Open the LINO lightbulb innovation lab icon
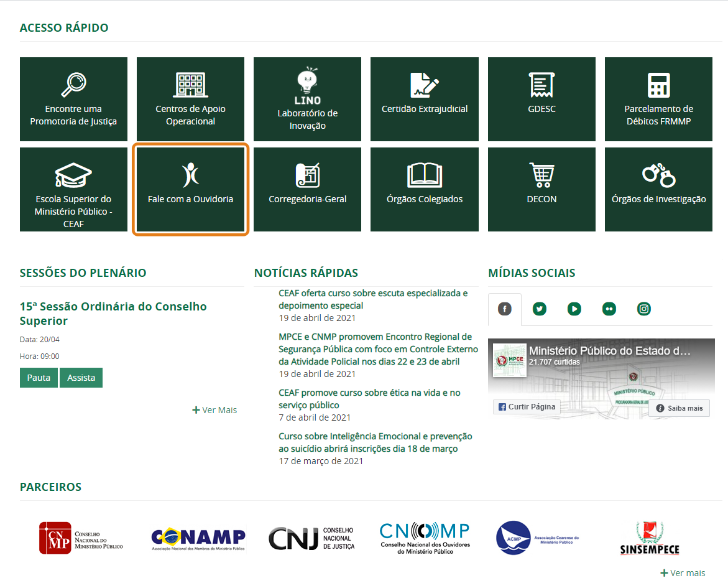728x583 pixels. point(307,86)
